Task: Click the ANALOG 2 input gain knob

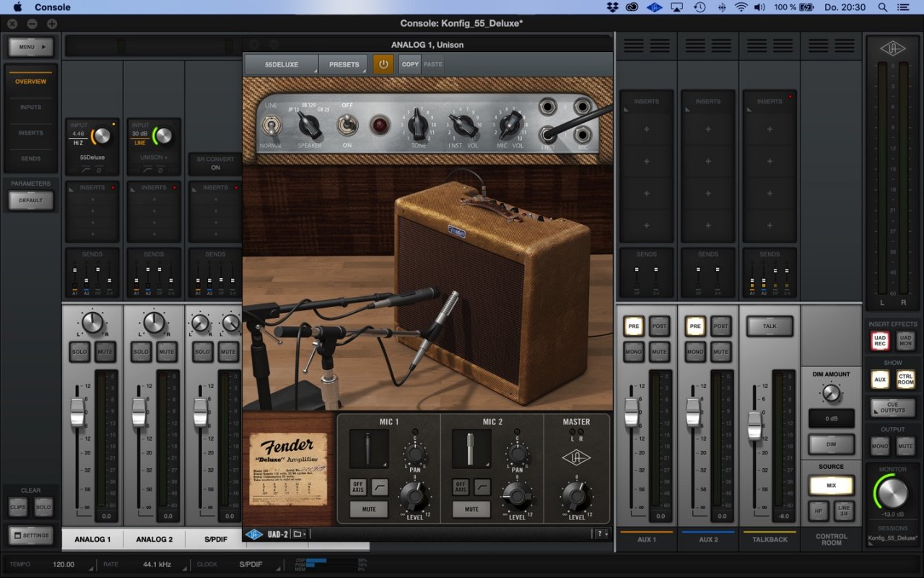Action: [x=164, y=135]
